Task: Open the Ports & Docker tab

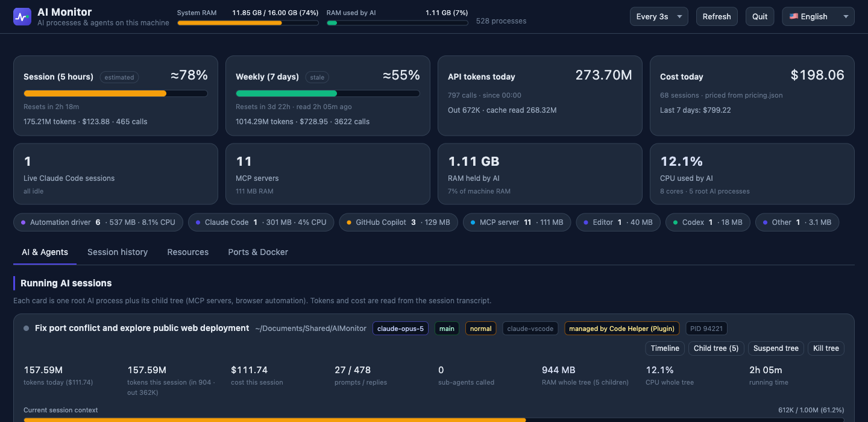Action: (x=258, y=252)
